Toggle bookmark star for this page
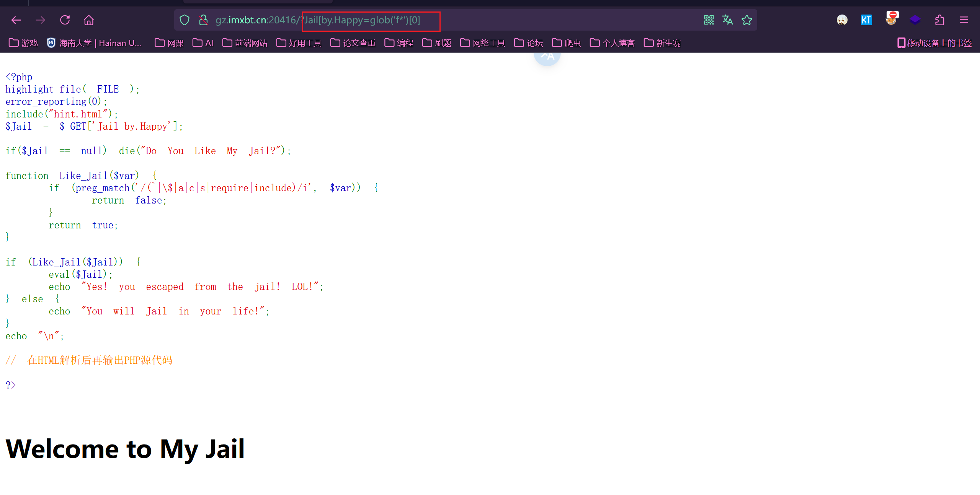 pyautogui.click(x=747, y=20)
